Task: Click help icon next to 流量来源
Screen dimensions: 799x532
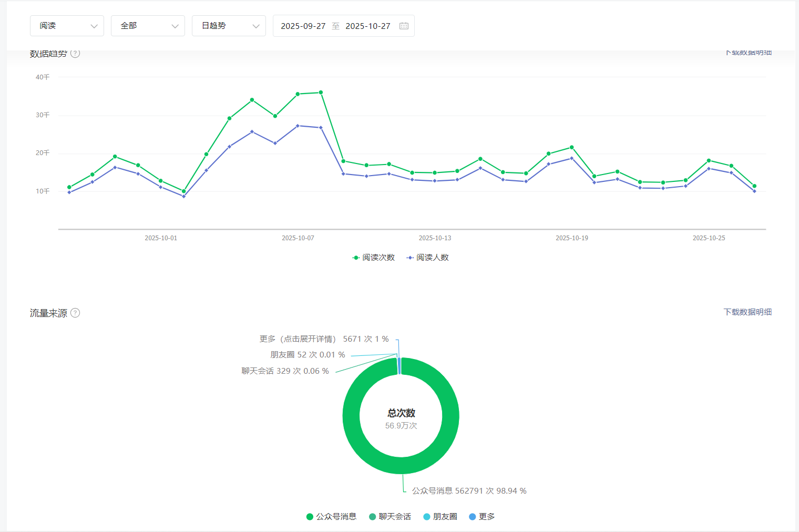Action: pos(75,313)
